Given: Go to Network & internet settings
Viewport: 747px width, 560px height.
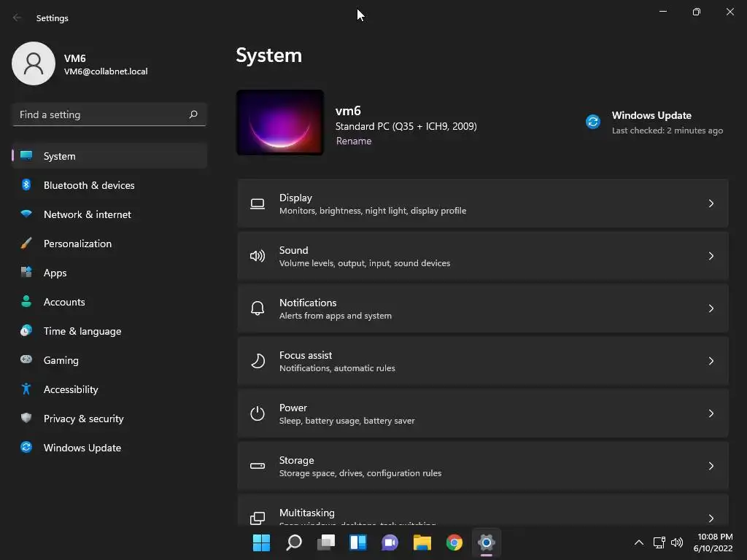Looking at the screenshot, I should 109,214.
